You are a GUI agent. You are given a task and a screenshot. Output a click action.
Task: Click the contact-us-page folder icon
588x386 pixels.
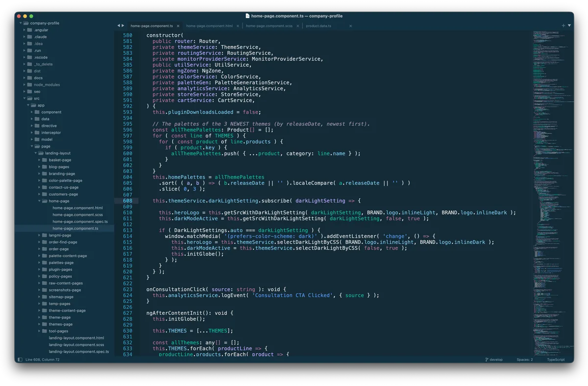[45, 187]
